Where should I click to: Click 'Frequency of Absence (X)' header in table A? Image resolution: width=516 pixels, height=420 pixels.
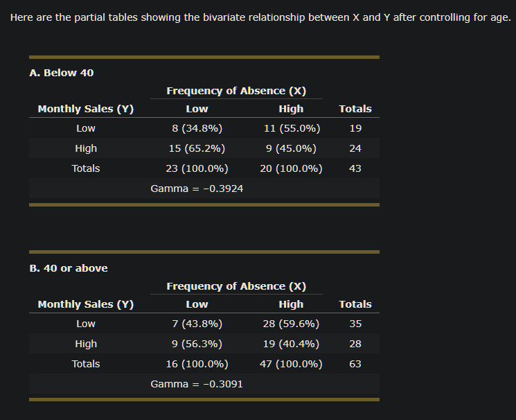(x=236, y=91)
